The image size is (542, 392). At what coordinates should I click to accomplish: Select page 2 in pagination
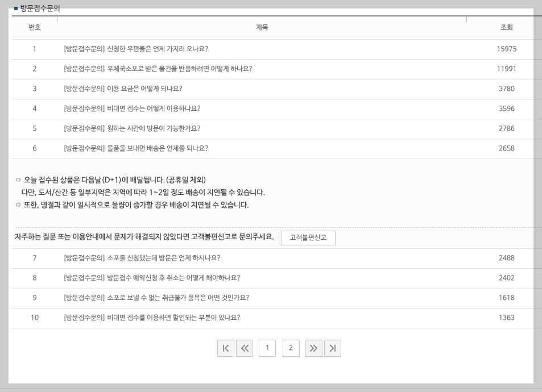[291, 348]
